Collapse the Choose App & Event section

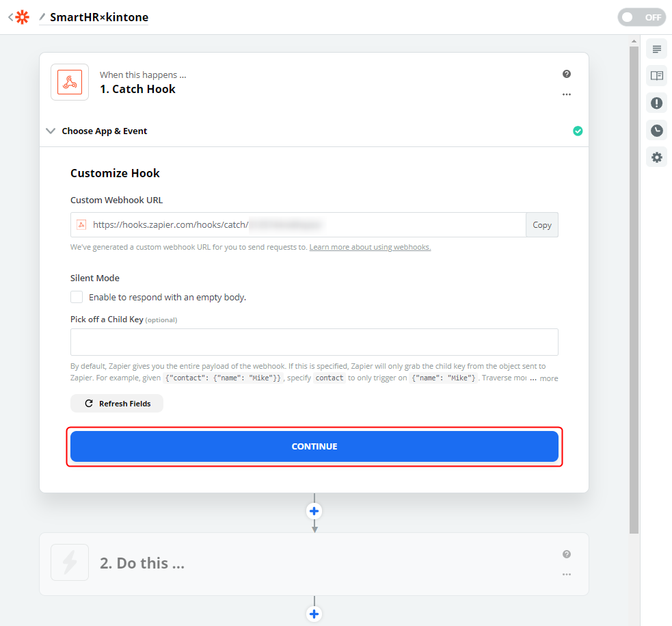point(51,131)
